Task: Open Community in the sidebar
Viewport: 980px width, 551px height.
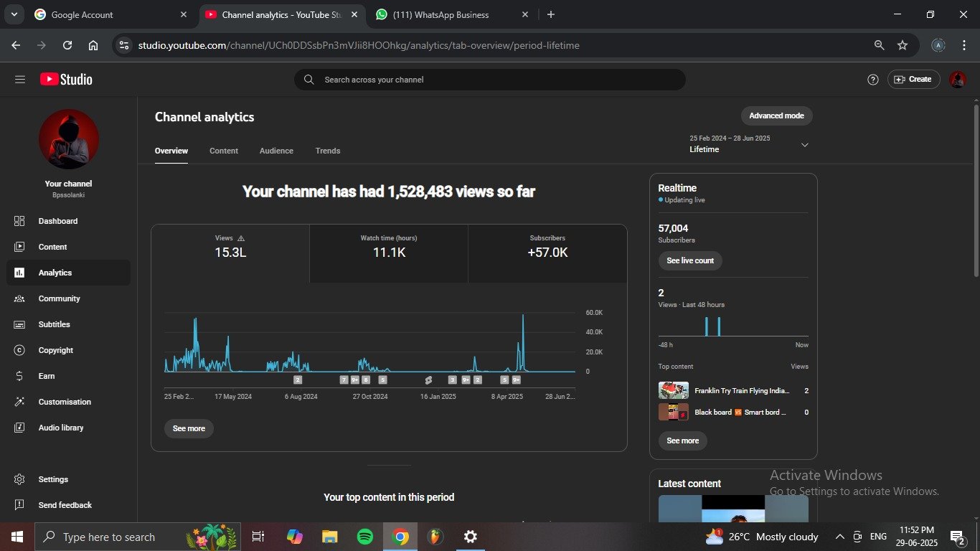Action: click(x=69, y=298)
